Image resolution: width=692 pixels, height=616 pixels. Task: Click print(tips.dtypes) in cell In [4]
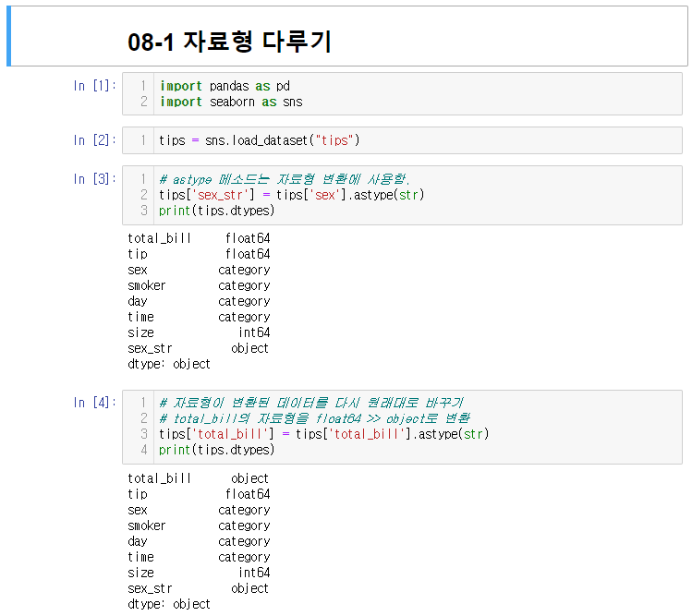(x=217, y=450)
